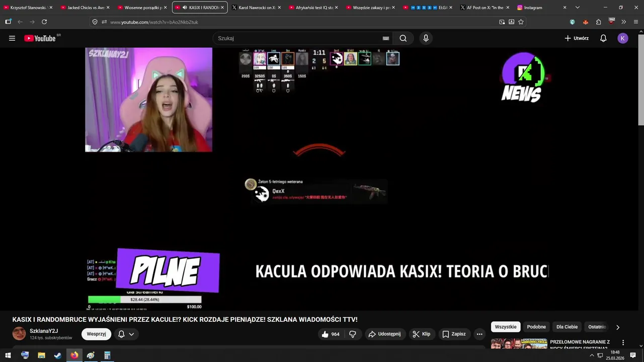Go forward with the browser forward arrow
This screenshot has height=362, width=644.
tap(32, 22)
